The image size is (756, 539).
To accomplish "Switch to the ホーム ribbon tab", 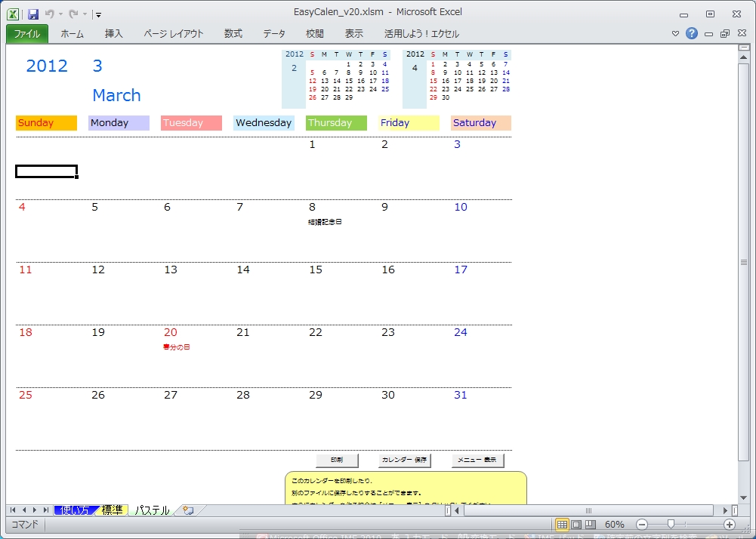I will pyautogui.click(x=72, y=34).
